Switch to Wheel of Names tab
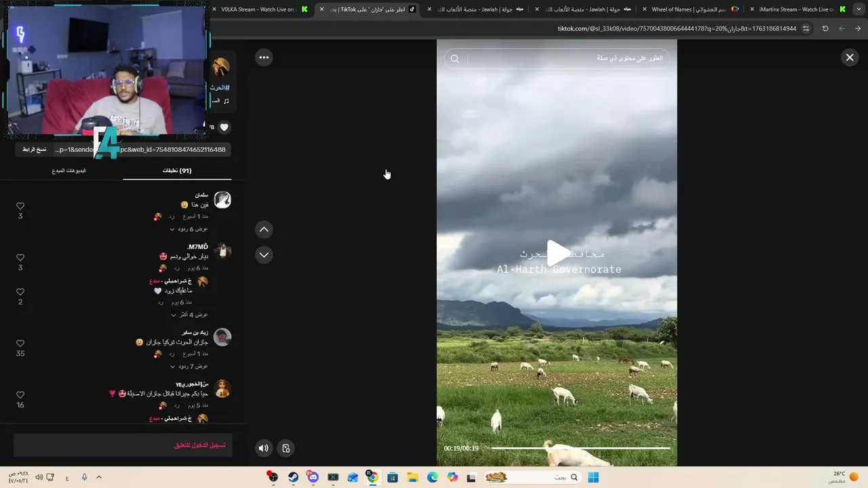Image resolution: width=868 pixels, height=488 pixels. coord(690,9)
